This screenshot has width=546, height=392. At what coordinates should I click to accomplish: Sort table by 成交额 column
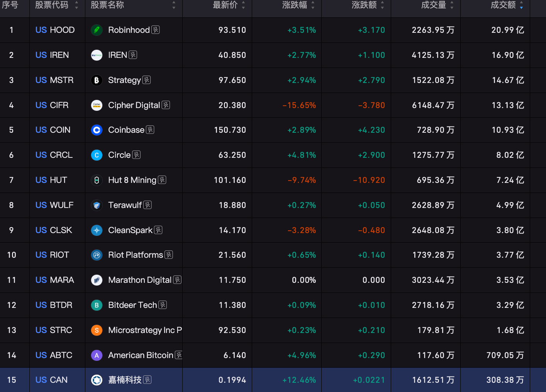point(521,5)
